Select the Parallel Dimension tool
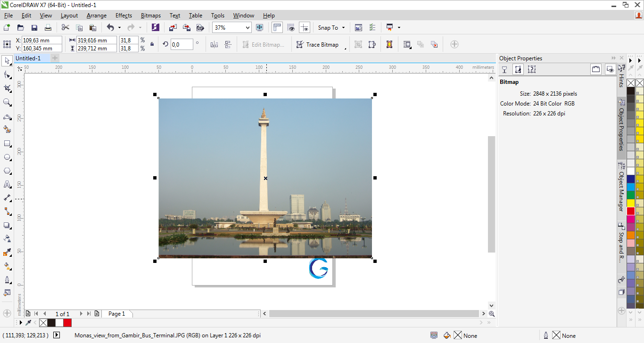 click(x=7, y=198)
